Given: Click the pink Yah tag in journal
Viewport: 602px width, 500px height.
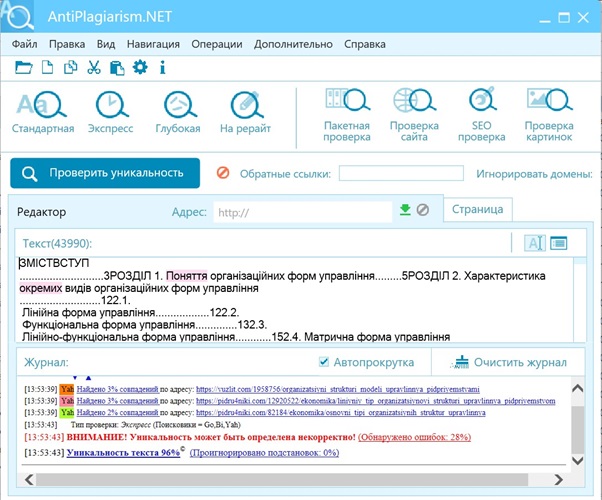Looking at the screenshot, I should (x=67, y=401).
